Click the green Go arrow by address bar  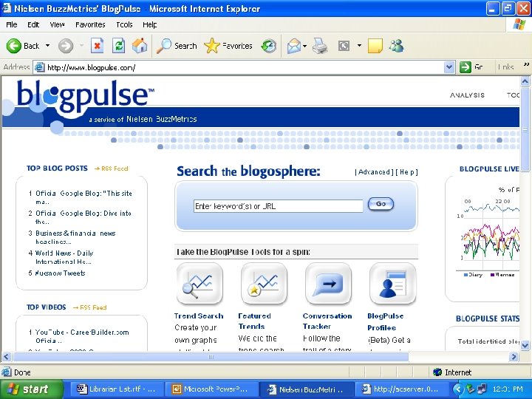tap(465, 67)
